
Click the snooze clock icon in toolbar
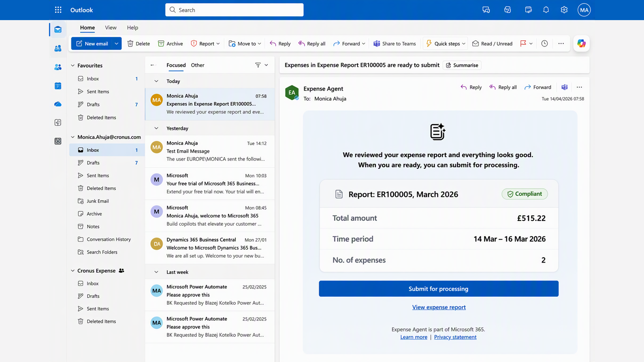pyautogui.click(x=544, y=44)
